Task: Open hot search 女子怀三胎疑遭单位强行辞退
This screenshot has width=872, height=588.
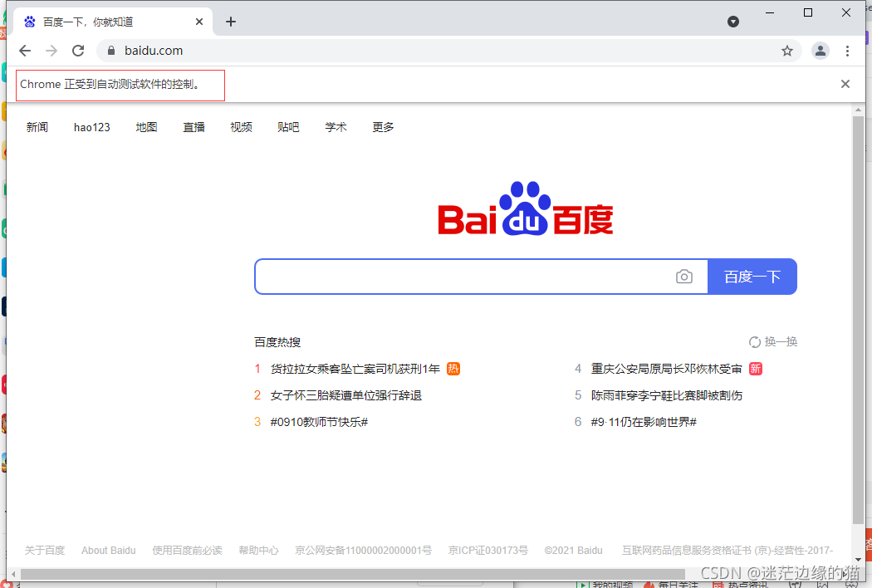Action: pyautogui.click(x=346, y=395)
